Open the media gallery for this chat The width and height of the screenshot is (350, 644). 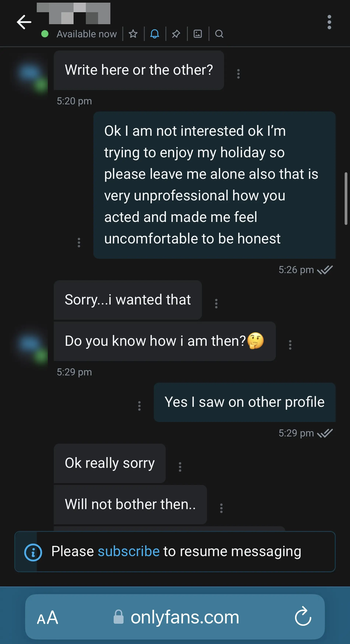tap(197, 34)
